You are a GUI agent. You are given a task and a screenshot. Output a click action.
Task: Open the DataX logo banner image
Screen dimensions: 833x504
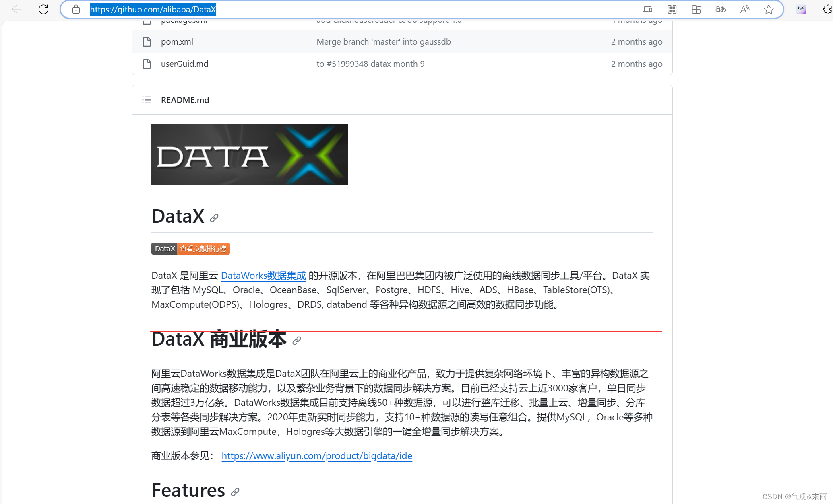[x=250, y=154]
